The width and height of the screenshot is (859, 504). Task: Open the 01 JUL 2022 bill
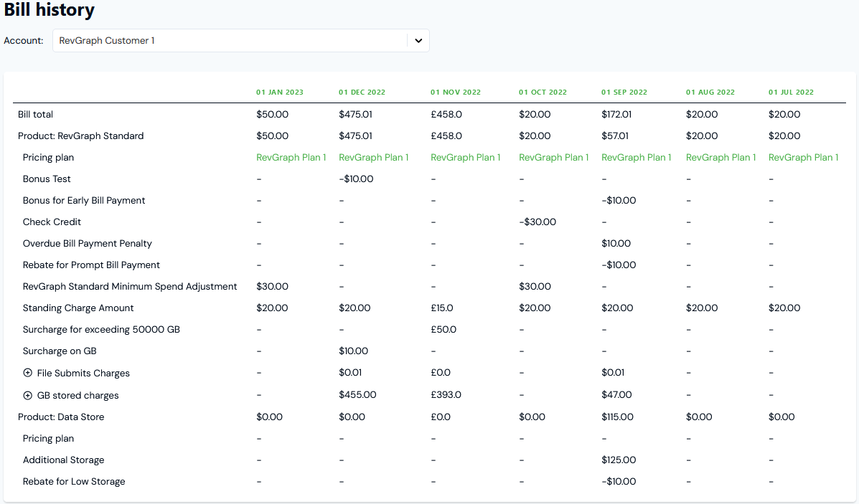coord(791,92)
